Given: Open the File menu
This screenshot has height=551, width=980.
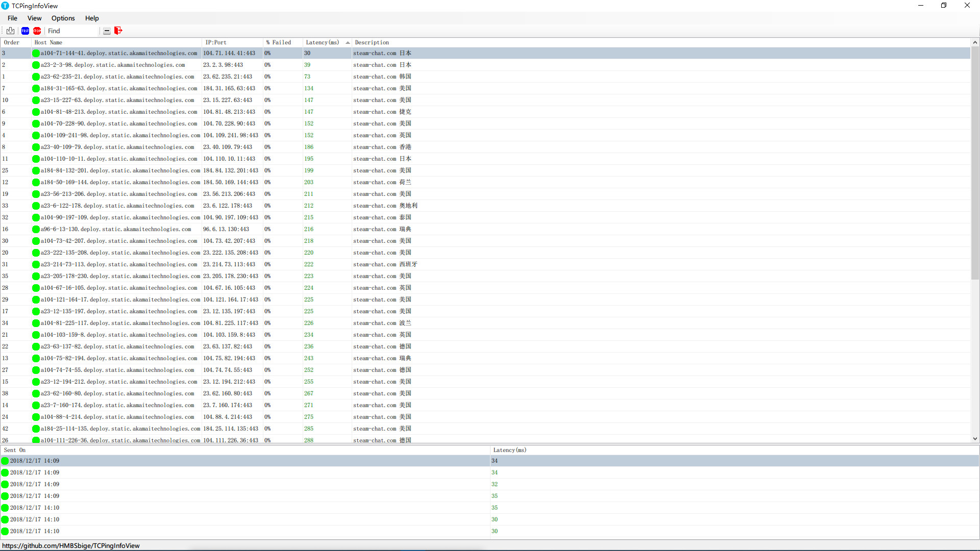Looking at the screenshot, I should click(12, 18).
